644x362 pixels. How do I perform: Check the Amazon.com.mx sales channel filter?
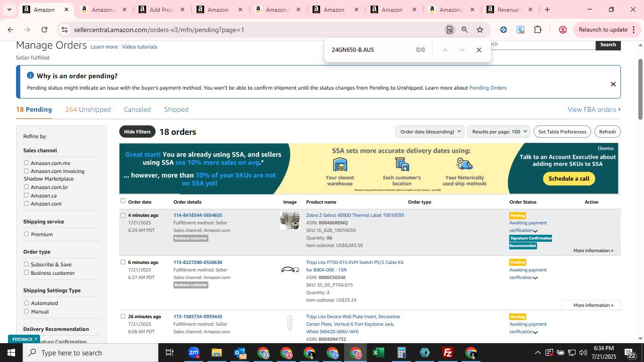point(26,163)
